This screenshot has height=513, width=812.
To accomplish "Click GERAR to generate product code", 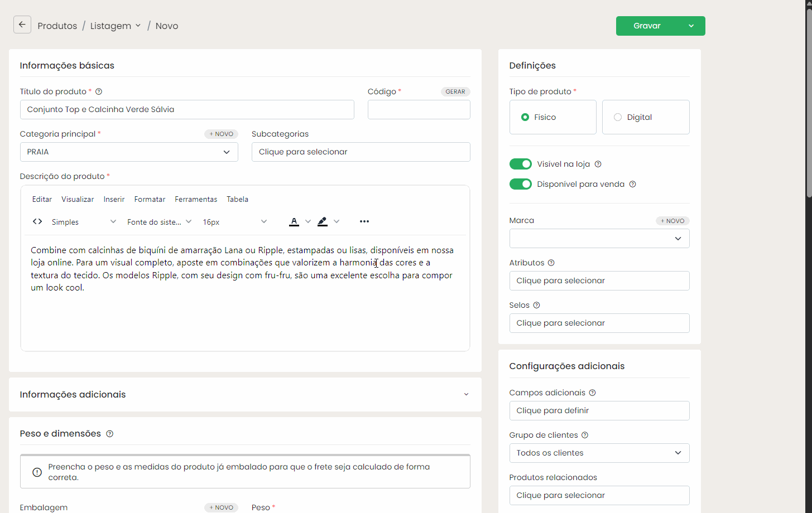I will point(455,91).
